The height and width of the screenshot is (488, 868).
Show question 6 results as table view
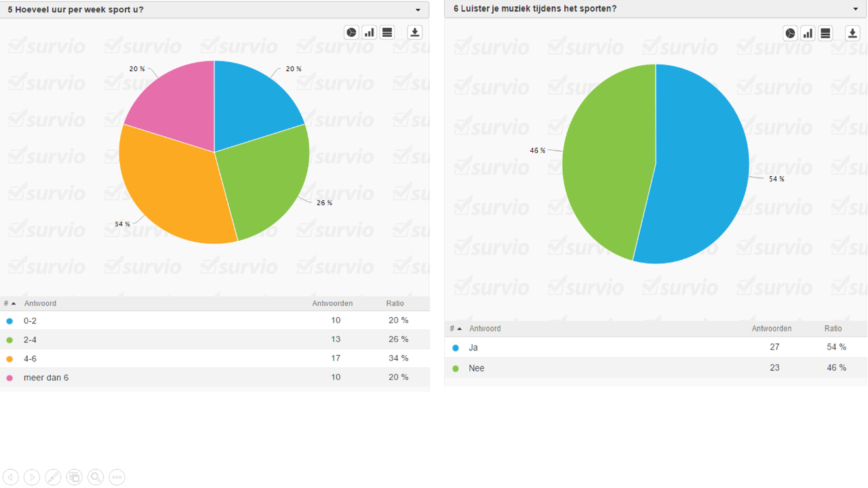(825, 33)
